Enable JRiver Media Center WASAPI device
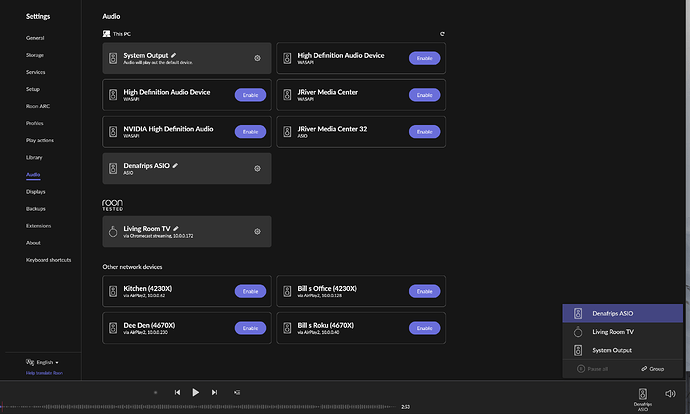Viewport: 690px width, 414px height. 424,95
